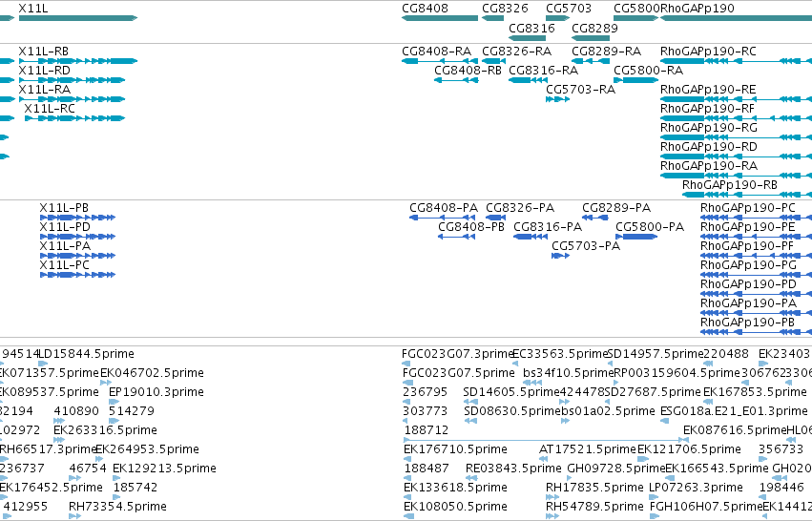The image size is (812, 521).
Task: Click EST FGC023G07.5prime
Action: pyautogui.click(x=407, y=383)
